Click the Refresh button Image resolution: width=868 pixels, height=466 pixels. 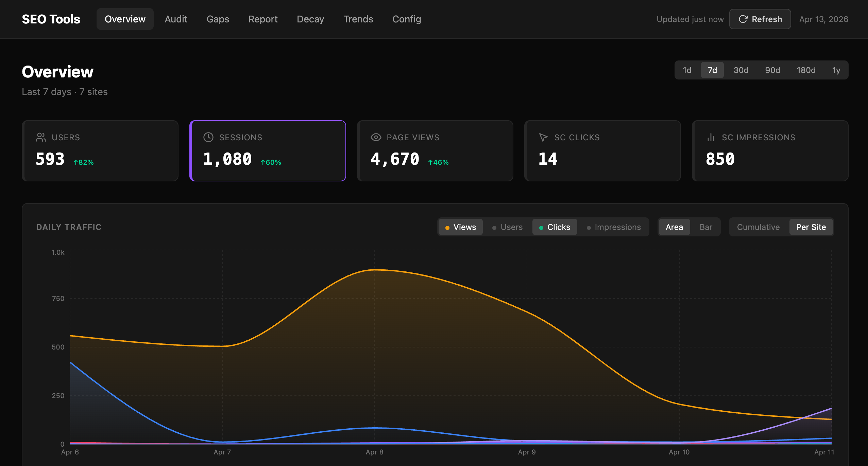coord(760,19)
